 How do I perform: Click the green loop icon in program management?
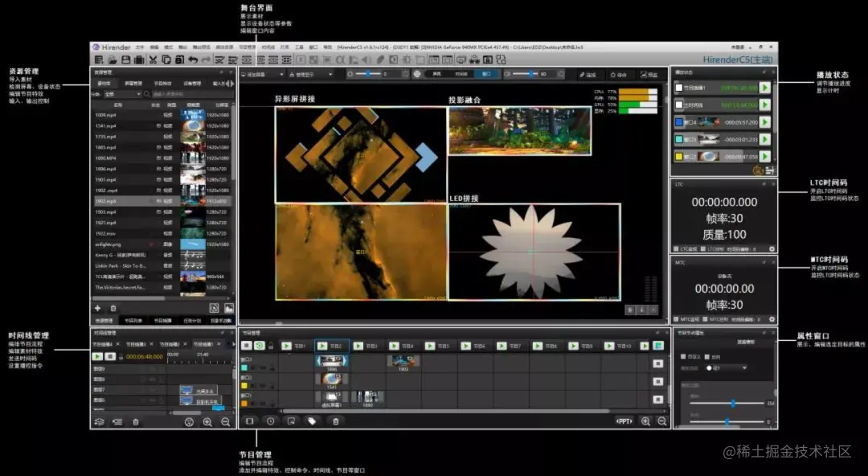(x=259, y=345)
